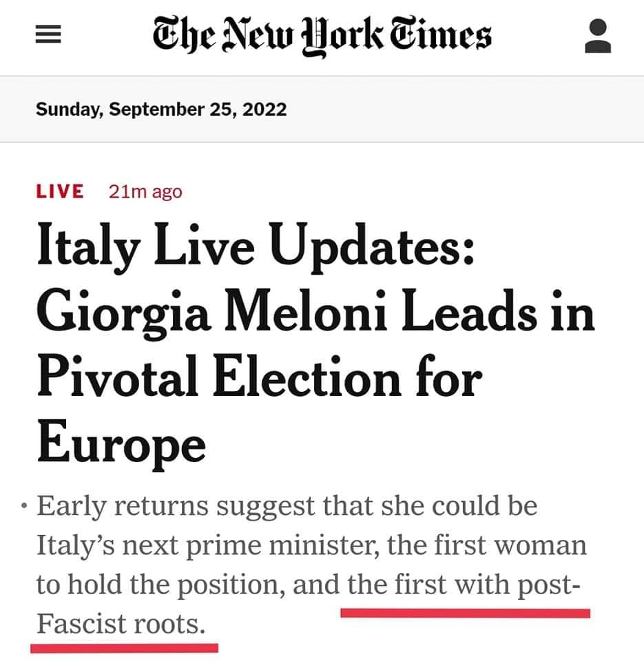The height and width of the screenshot is (661, 644).
Task: Click the 'Pivotal Election for' headline line
Action: tap(260, 376)
